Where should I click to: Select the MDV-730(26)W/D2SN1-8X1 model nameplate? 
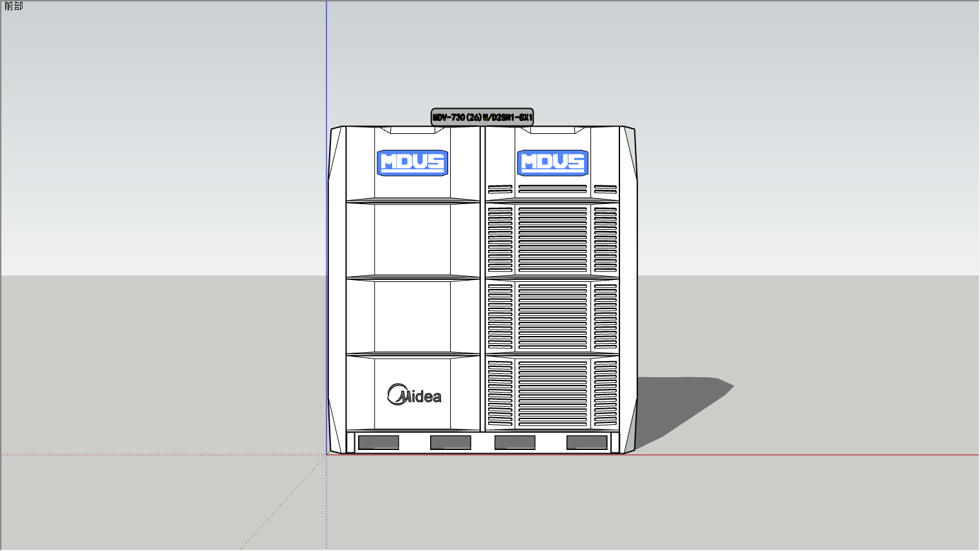482,117
